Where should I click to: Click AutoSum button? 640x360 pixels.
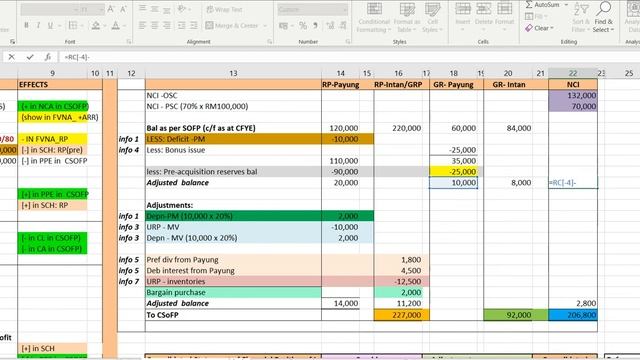click(x=542, y=5)
